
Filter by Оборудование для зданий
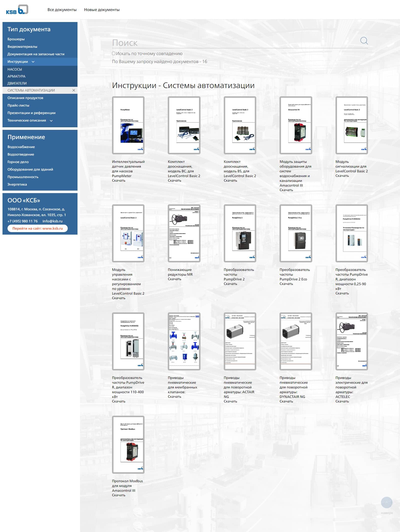[x=30, y=169]
